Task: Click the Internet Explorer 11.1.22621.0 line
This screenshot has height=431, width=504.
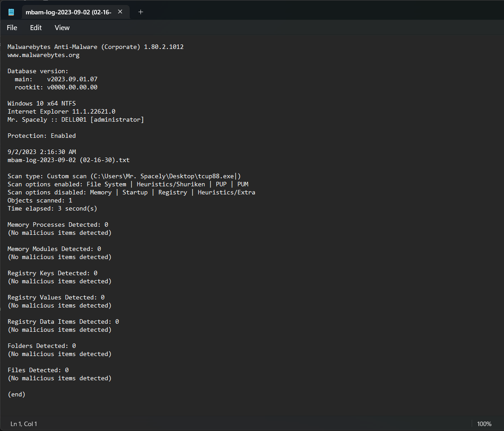Action: click(x=61, y=112)
